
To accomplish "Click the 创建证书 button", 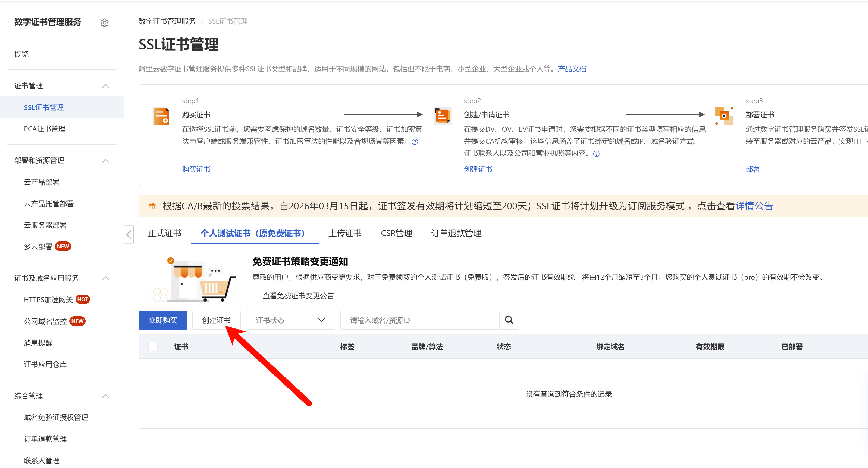I will click(216, 320).
